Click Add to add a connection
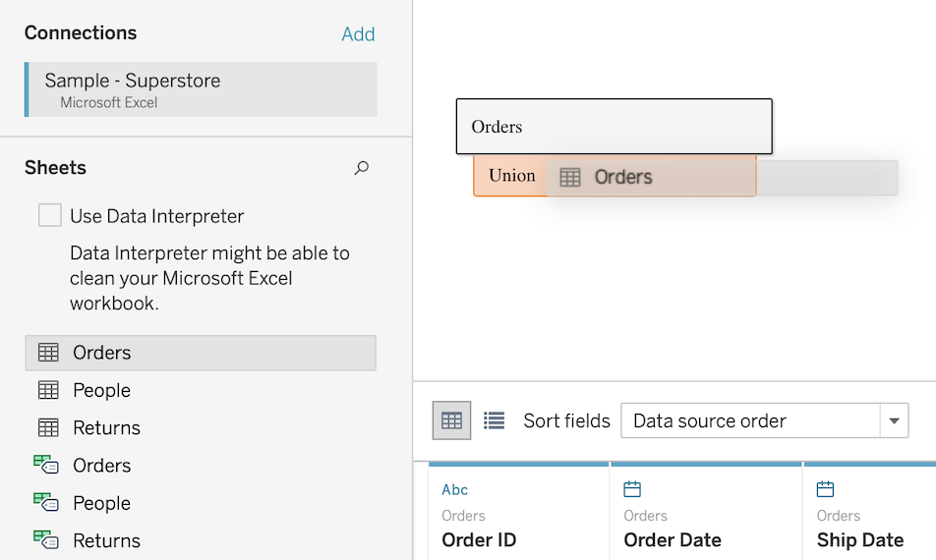The height and width of the screenshot is (560, 936). [358, 34]
